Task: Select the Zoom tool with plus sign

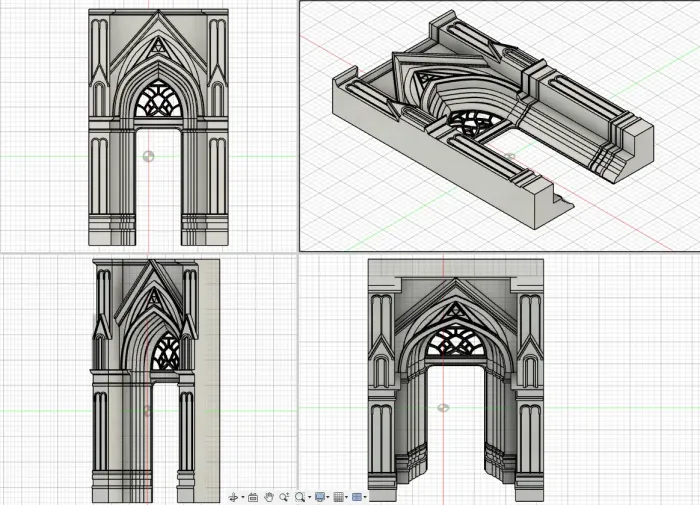Action: [284, 497]
